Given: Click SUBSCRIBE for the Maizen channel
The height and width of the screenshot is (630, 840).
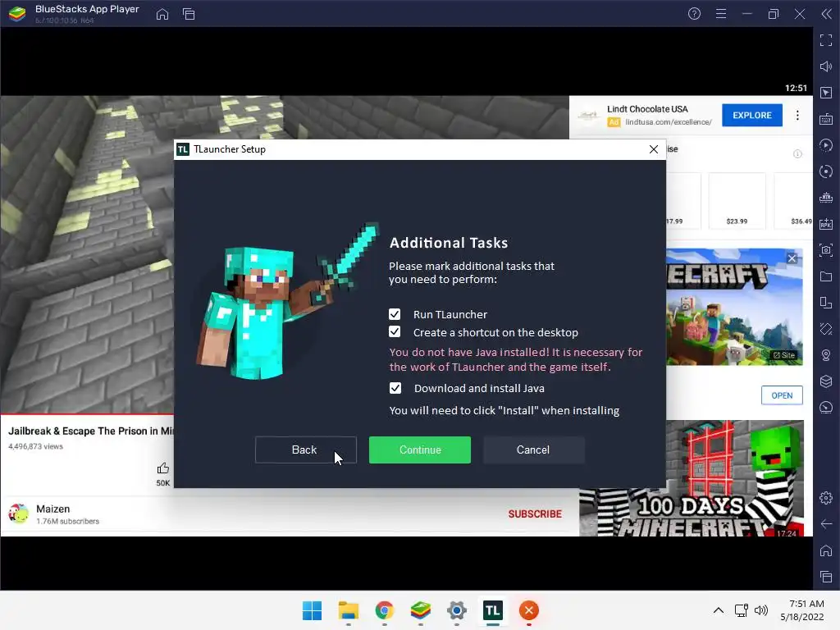Looking at the screenshot, I should pos(535,514).
